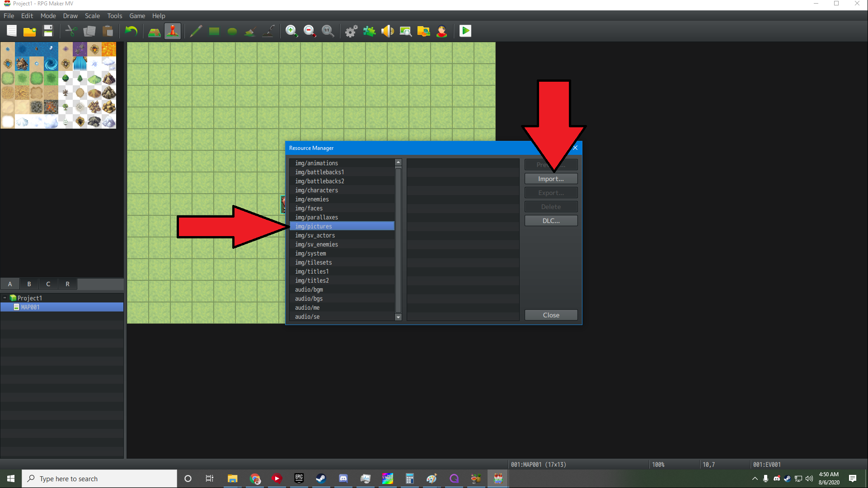The width and height of the screenshot is (868, 488).
Task: Click the Import... button
Action: coord(551,179)
